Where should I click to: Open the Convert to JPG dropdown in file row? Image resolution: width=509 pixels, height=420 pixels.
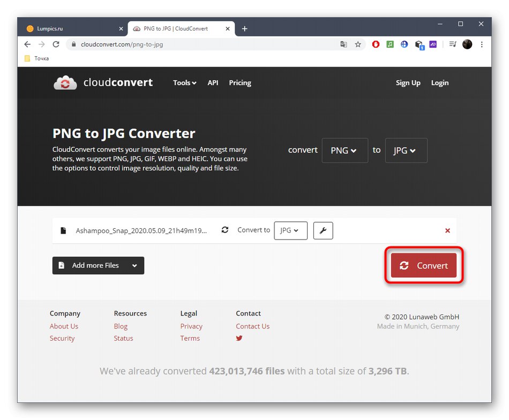[290, 230]
